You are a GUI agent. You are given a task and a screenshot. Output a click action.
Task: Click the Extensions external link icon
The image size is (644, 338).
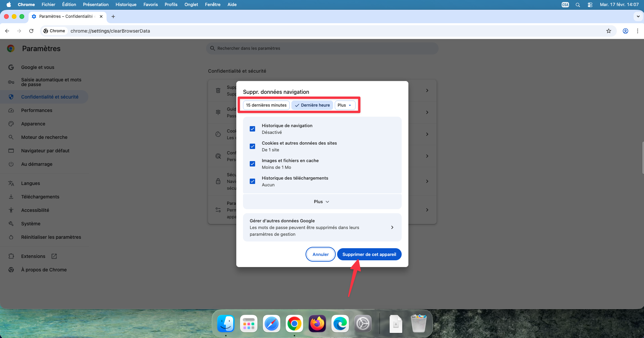[54, 256]
